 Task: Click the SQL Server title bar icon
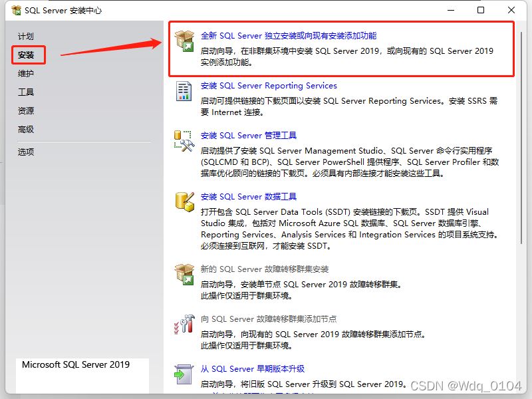[16, 11]
